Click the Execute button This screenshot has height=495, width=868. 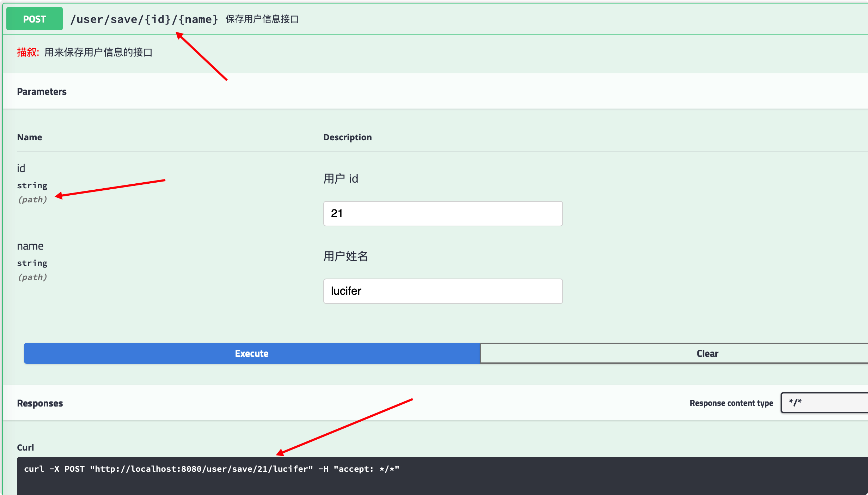click(x=252, y=353)
